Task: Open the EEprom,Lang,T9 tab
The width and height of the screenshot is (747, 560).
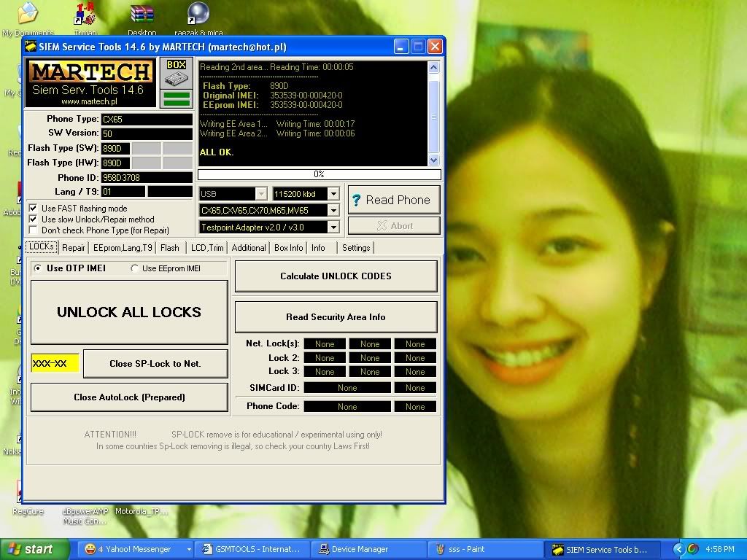Action: (x=123, y=248)
